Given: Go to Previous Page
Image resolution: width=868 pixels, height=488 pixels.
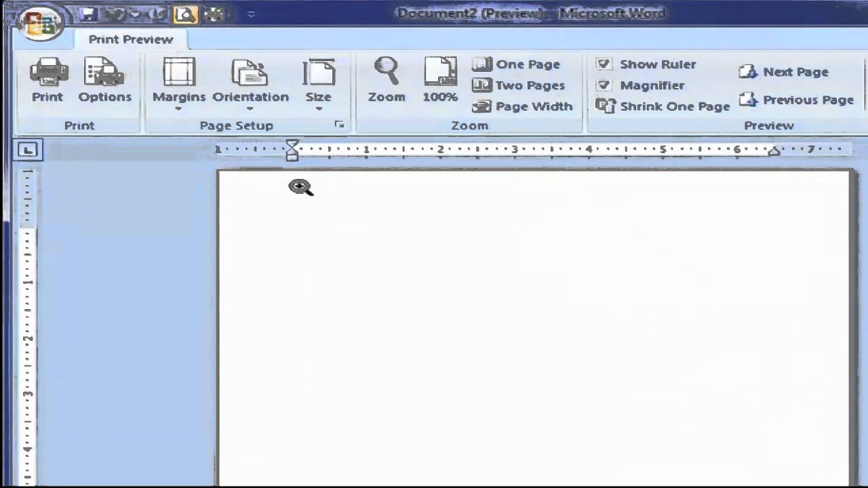Looking at the screenshot, I should coord(796,100).
